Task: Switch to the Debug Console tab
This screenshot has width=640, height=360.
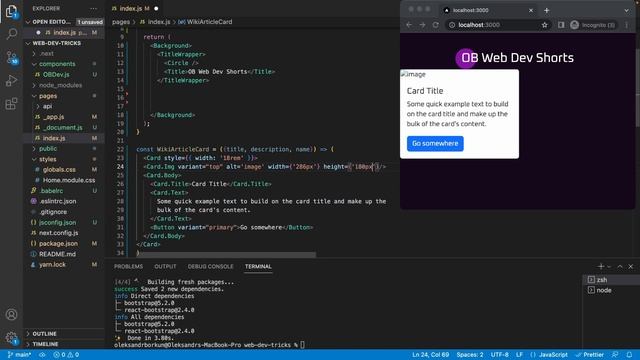Action: (x=211, y=267)
